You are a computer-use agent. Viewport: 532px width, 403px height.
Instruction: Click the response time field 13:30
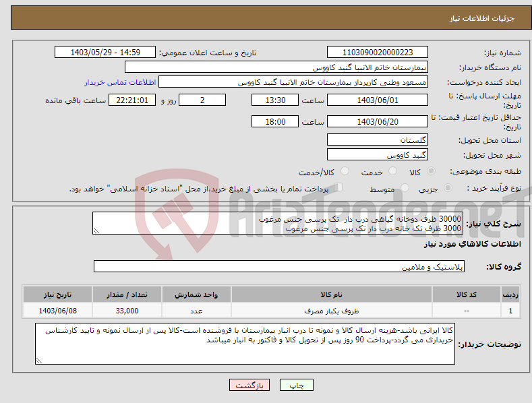coord(275,100)
